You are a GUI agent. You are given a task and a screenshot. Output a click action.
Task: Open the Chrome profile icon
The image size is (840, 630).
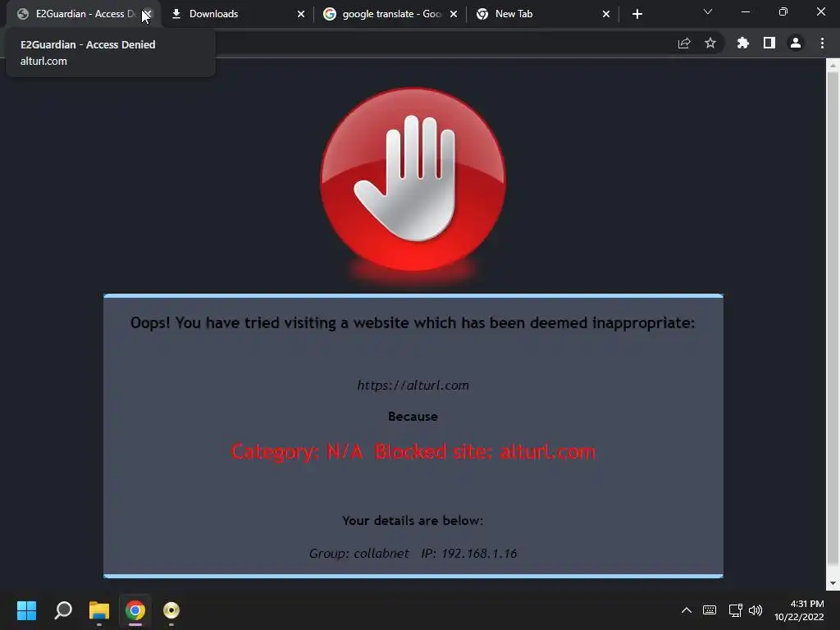pos(796,43)
